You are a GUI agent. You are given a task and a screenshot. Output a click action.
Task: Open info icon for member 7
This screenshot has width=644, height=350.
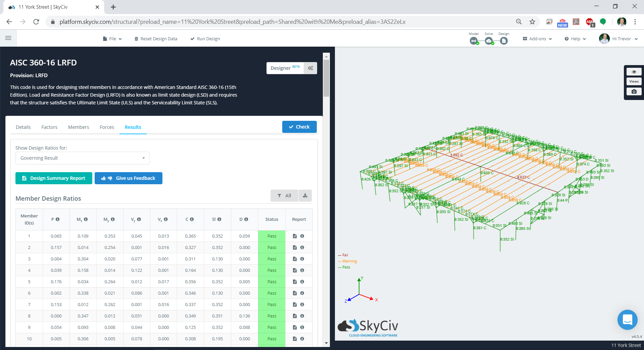[x=302, y=304]
